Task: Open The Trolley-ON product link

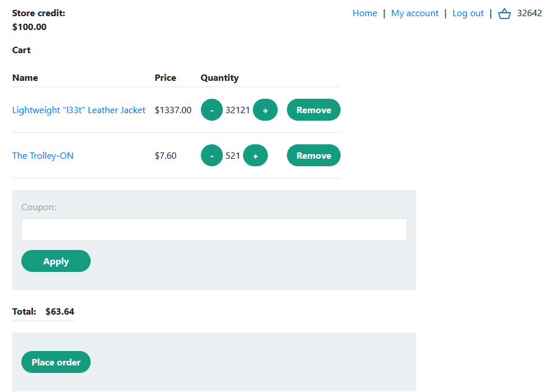Action: (43, 156)
